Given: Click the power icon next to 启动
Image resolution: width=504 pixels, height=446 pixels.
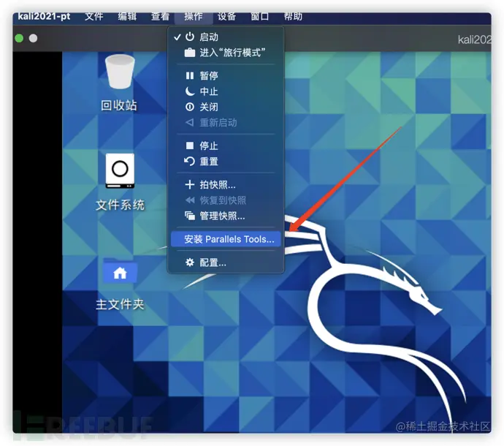Looking at the screenshot, I should 190,37.
